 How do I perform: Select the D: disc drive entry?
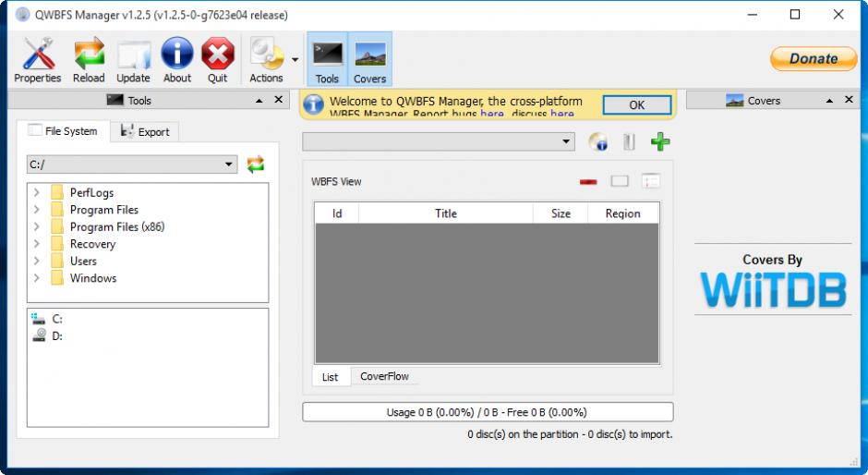48,335
